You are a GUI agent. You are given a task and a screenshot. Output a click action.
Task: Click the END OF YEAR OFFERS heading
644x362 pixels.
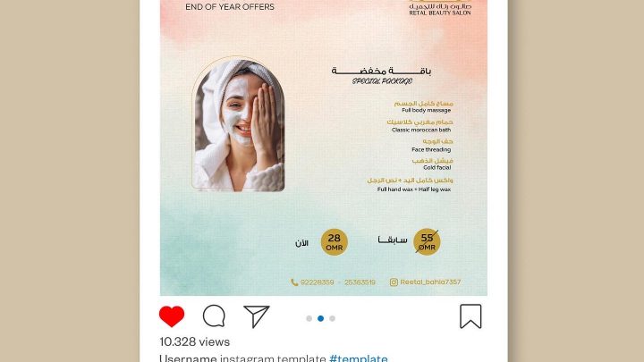pos(230,6)
